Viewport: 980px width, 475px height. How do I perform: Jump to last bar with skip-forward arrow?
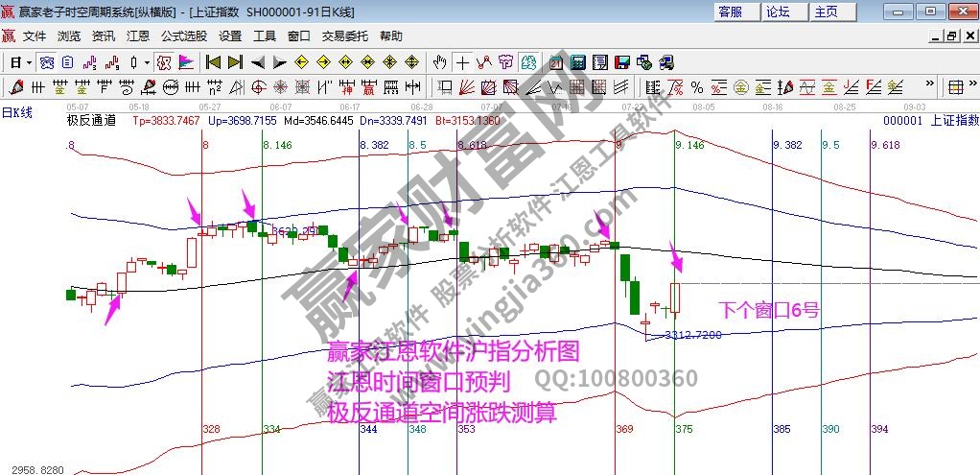pyautogui.click(x=235, y=62)
